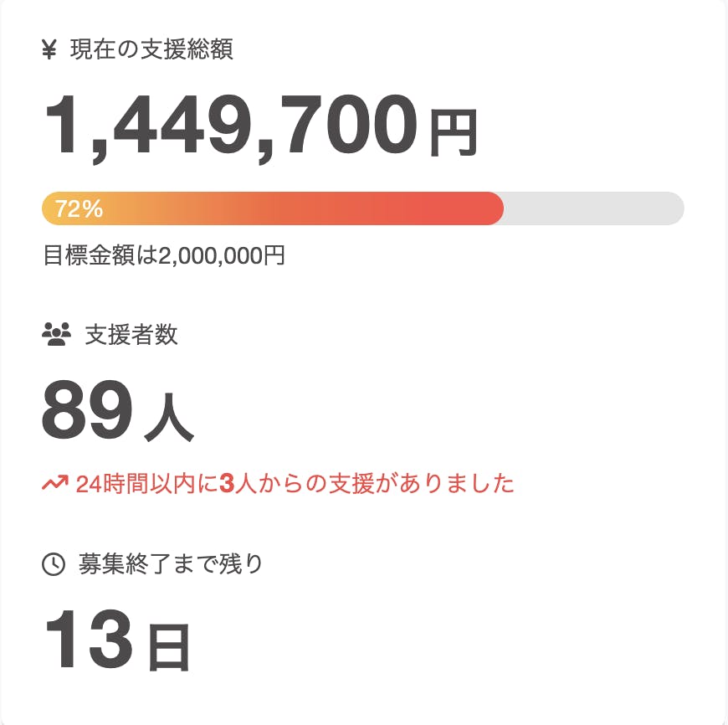Click the 72% label on the progress bar
Image resolution: width=728 pixels, height=725 pixels.
(79, 209)
